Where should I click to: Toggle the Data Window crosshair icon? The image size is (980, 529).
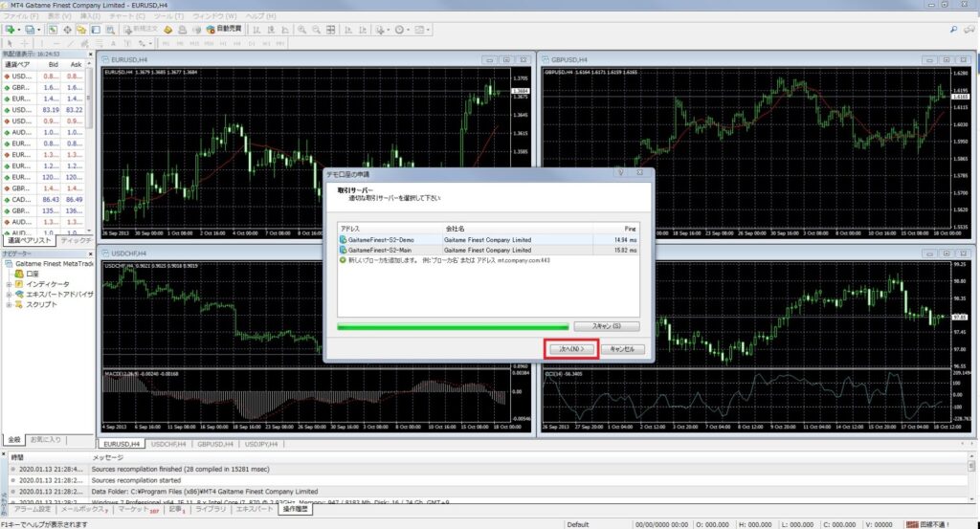point(67,30)
